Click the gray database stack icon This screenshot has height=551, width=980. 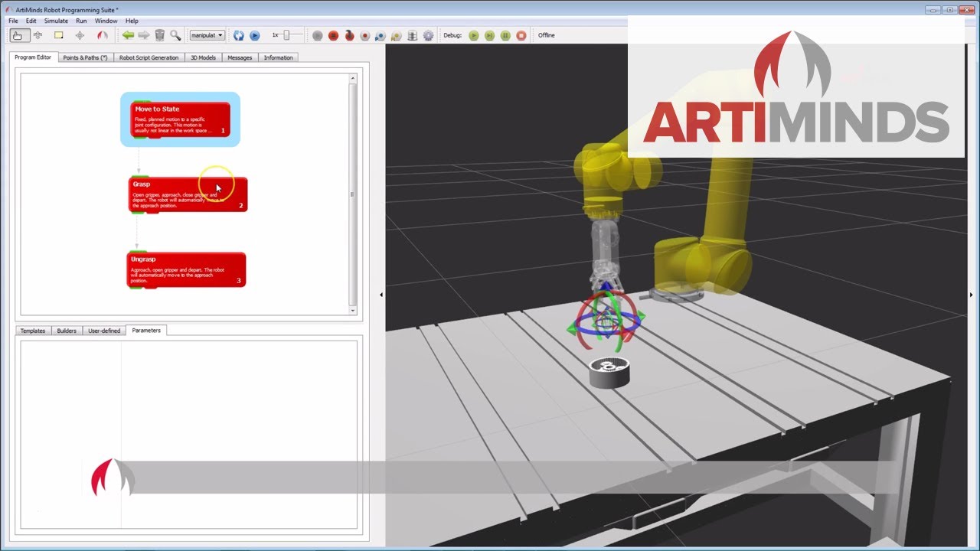(413, 35)
